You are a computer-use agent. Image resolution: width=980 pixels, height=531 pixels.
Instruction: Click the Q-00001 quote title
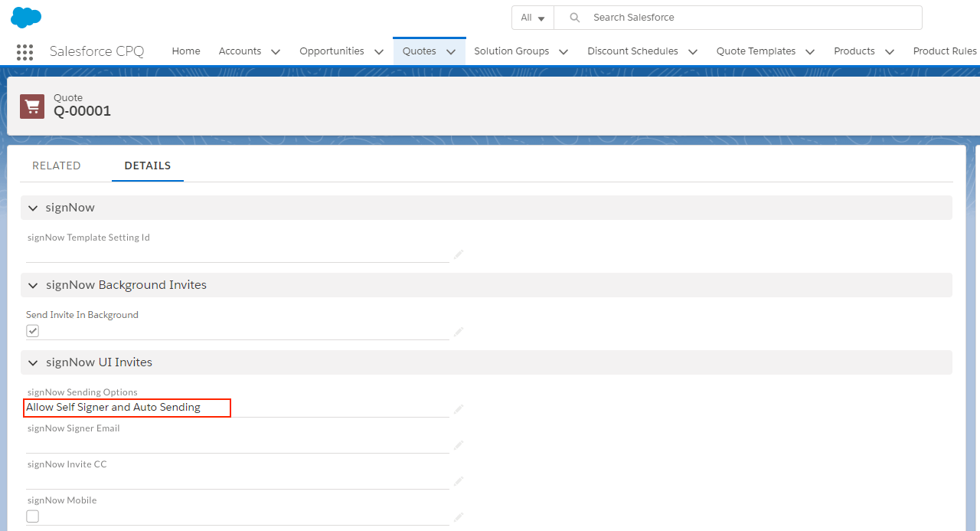[82, 111]
